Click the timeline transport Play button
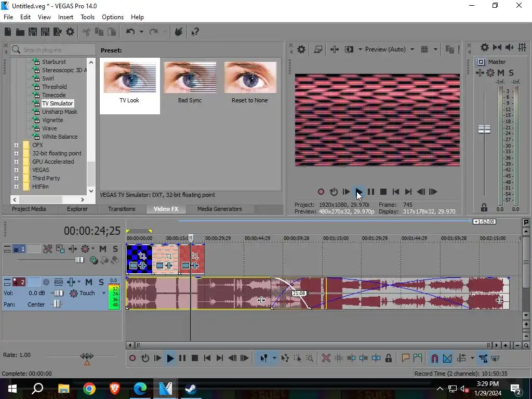The width and height of the screenshot is (532, 399). pyautogui.click(x=170, y=358)
